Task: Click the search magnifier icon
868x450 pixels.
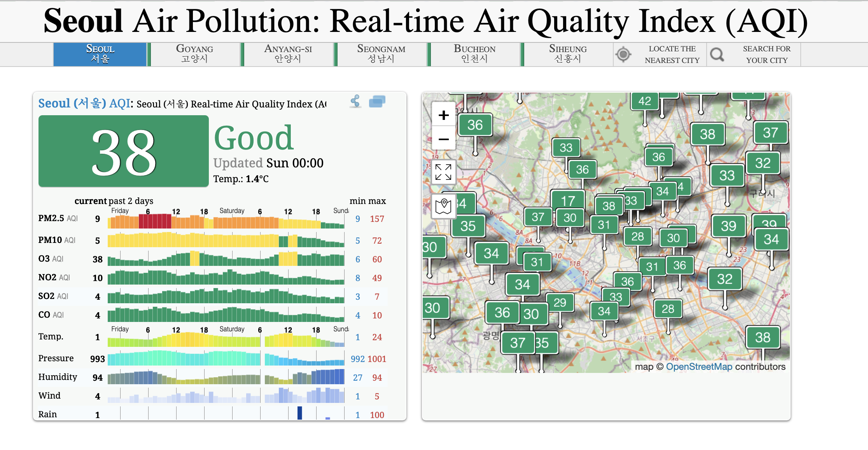Action: [x=717, y=54]
